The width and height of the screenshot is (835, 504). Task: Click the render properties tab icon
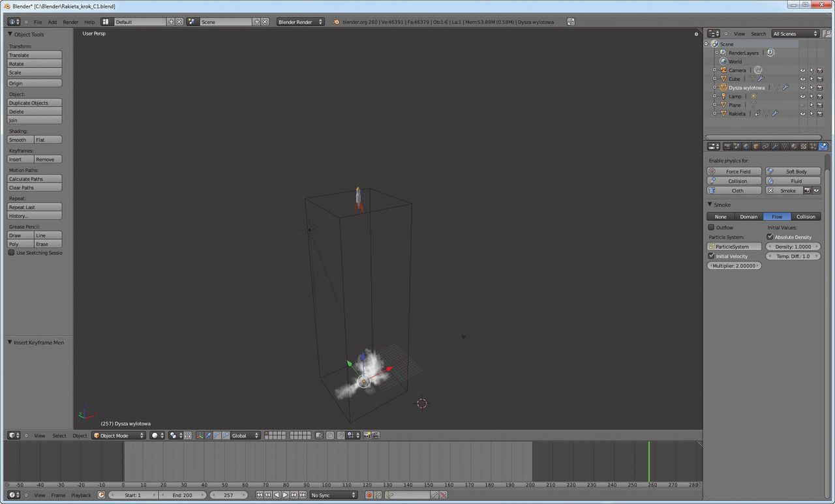pyautogui.click(x=727, y=147)
